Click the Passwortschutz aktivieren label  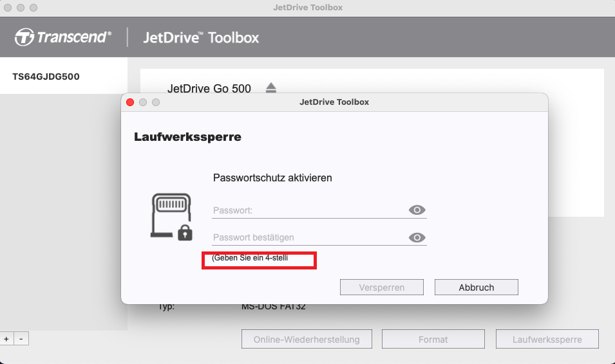(x=272, y=178)
